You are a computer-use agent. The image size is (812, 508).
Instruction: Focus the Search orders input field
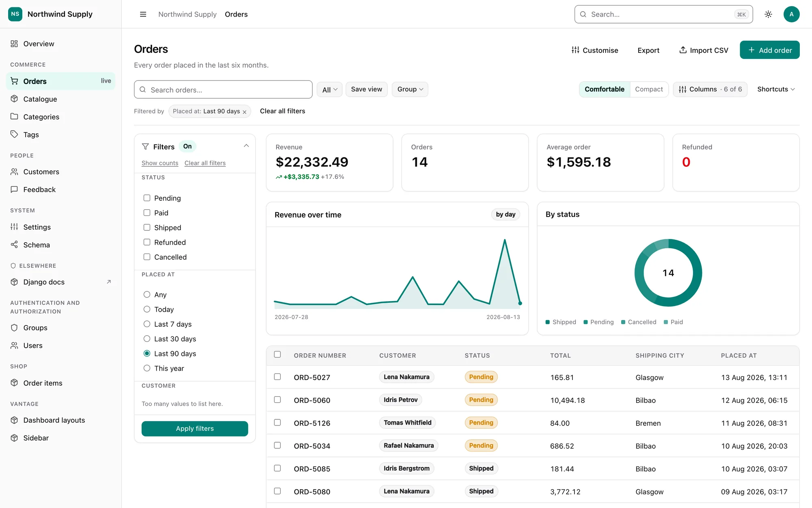223,89
